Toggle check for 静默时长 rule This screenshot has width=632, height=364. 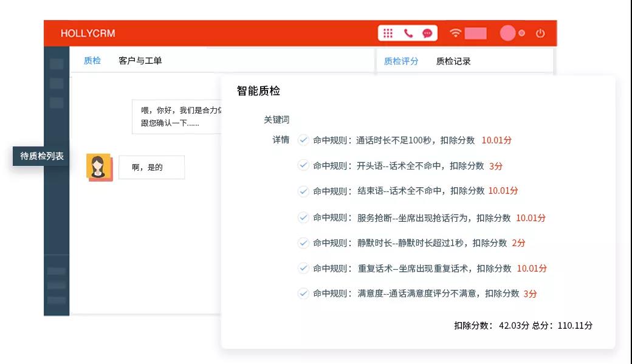(x=303, y=242)
